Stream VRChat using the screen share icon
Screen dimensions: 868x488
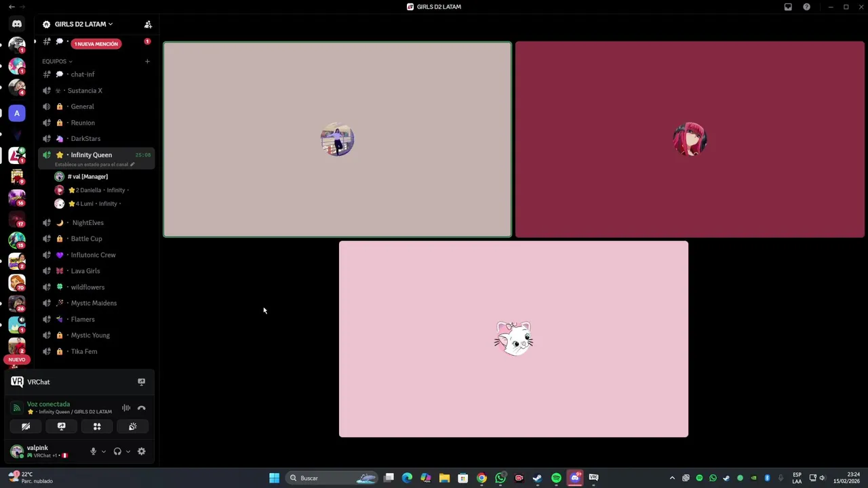pyautogui.click(x=141, y=382)
